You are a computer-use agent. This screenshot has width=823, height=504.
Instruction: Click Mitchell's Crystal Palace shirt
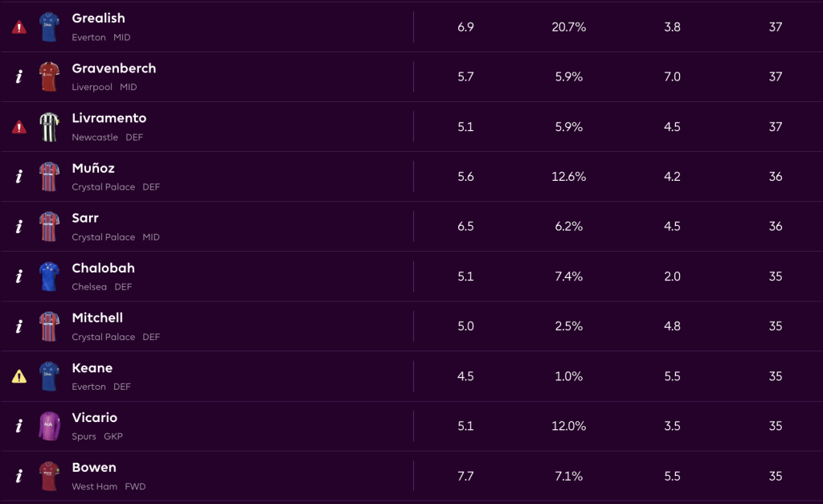click(x=50, y=326)
